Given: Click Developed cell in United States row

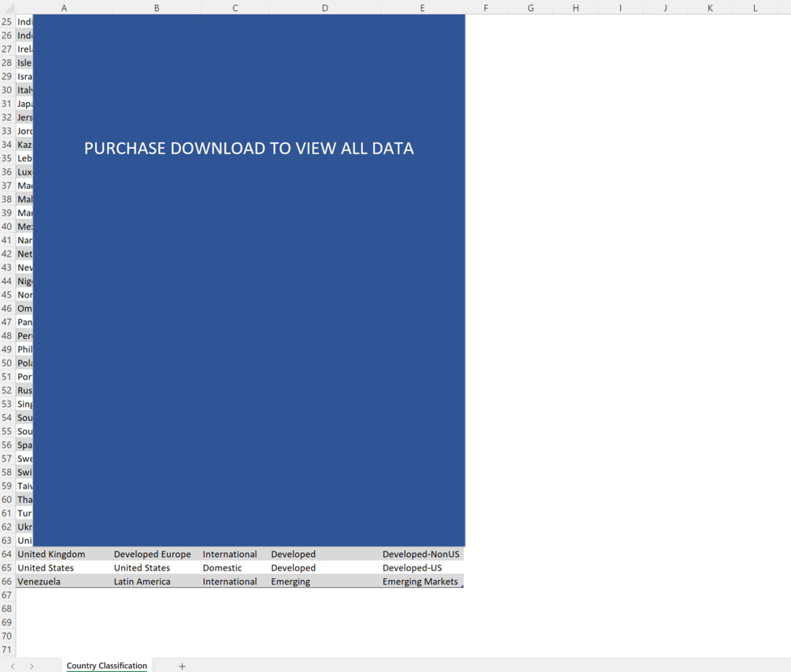Looking at the screenshot, I should [325, 567].
